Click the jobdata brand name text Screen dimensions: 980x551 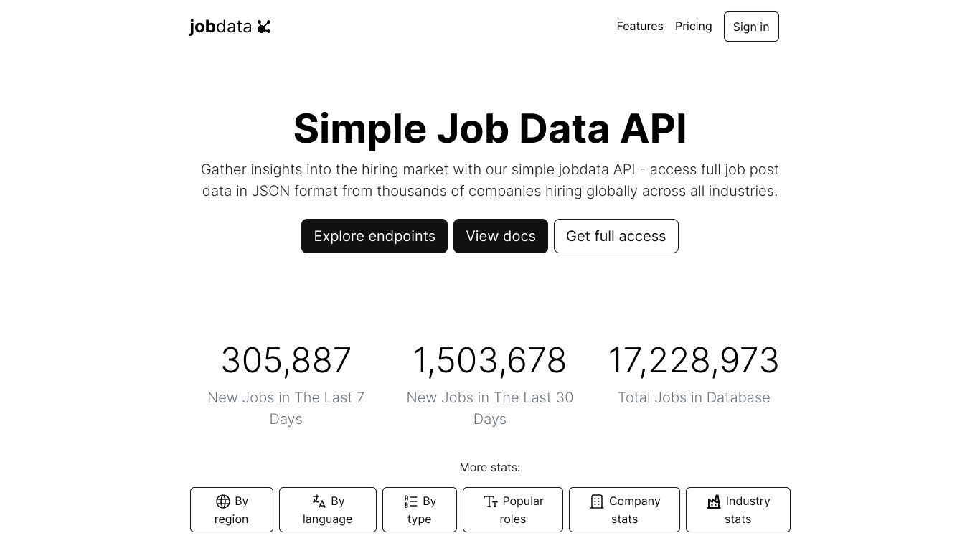220,27
